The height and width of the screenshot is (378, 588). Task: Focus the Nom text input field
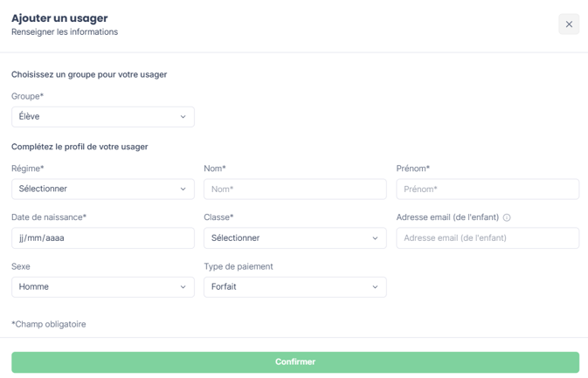coord(294,189)
